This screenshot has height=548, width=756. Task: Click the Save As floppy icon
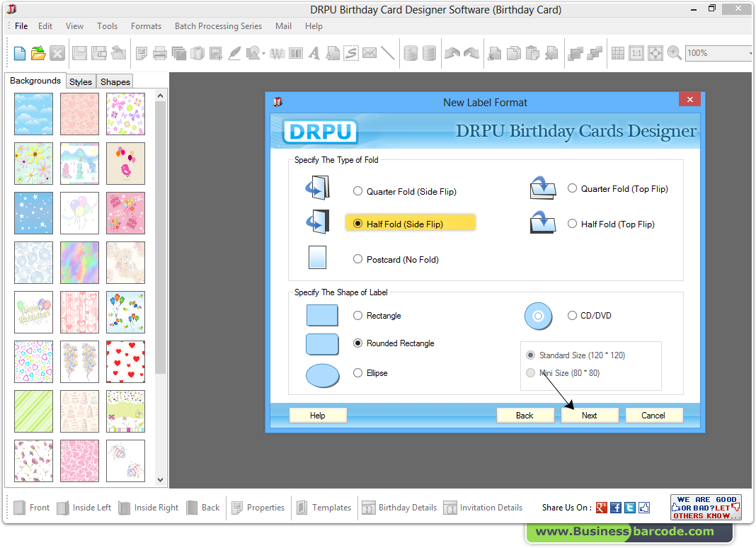tap(99, 53)
